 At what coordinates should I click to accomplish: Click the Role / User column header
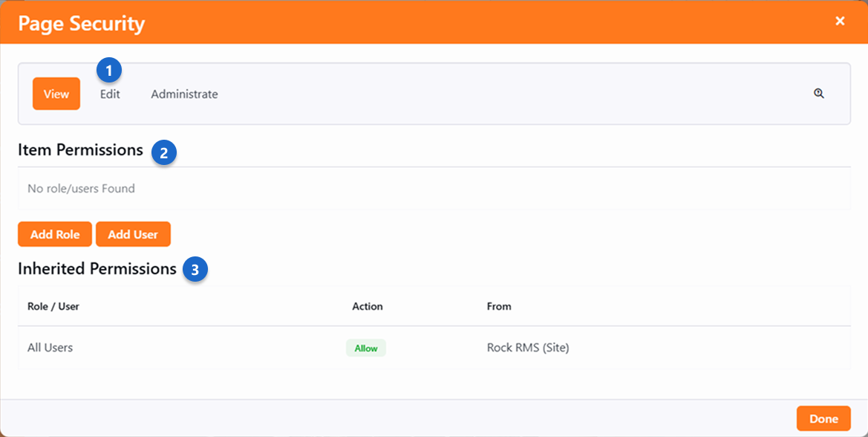53,306
